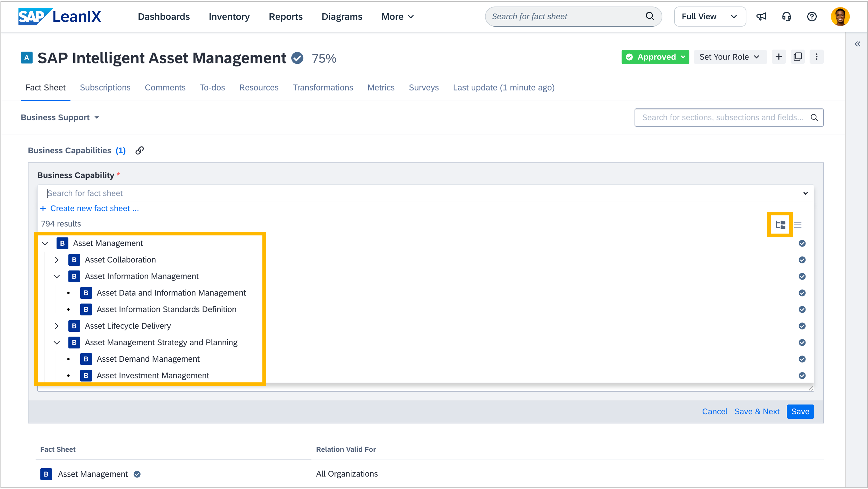Image resolution: width=868 pixels, height=489 pixels.
Task: Collapse the Asset Management tree node
Action: click(x=45, y=243)
